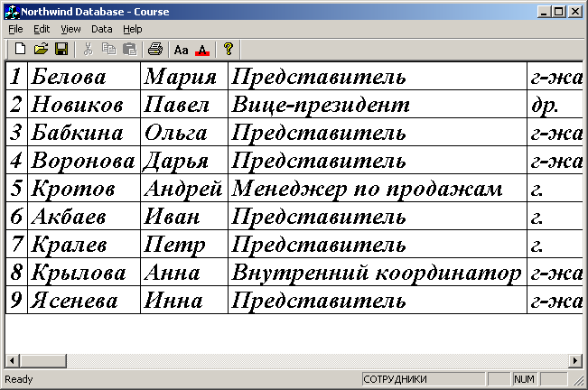Click the Cut scissors icon

(89, 49)
